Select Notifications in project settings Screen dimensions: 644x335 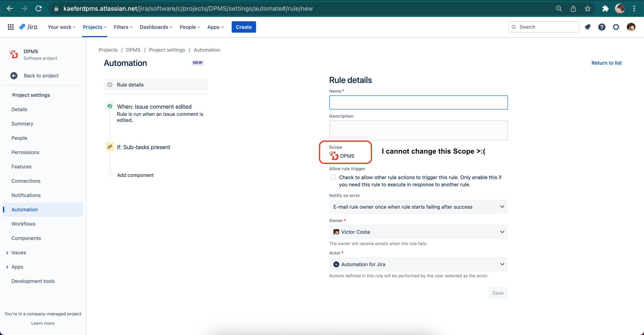point(26,195)
